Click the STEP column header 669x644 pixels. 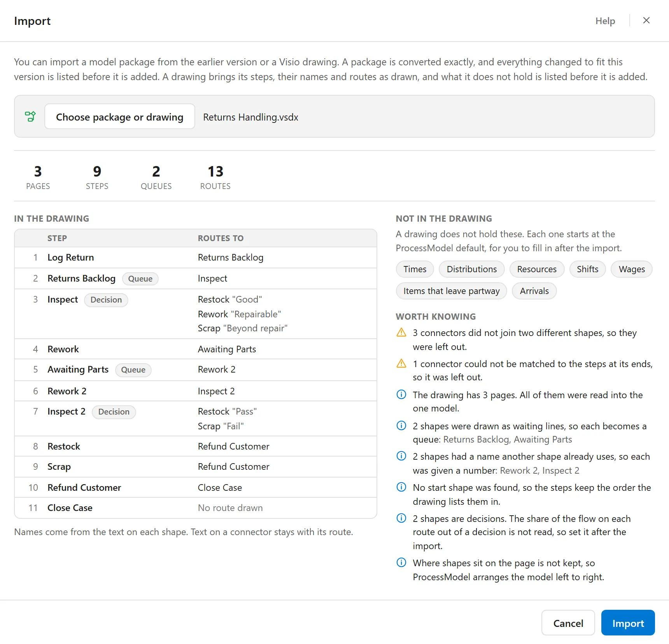pos(57,238)
